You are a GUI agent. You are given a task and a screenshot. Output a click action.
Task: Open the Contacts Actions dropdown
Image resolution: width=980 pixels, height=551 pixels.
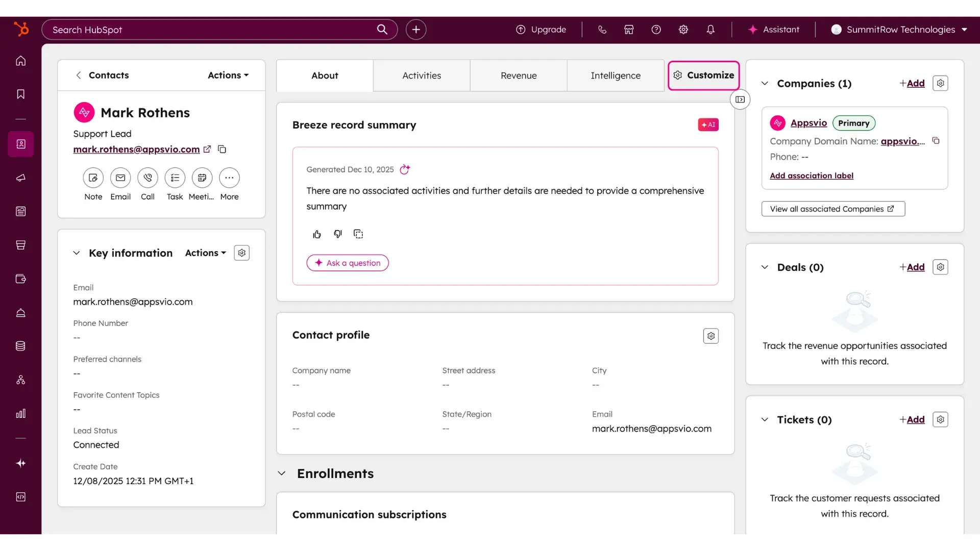228,75
